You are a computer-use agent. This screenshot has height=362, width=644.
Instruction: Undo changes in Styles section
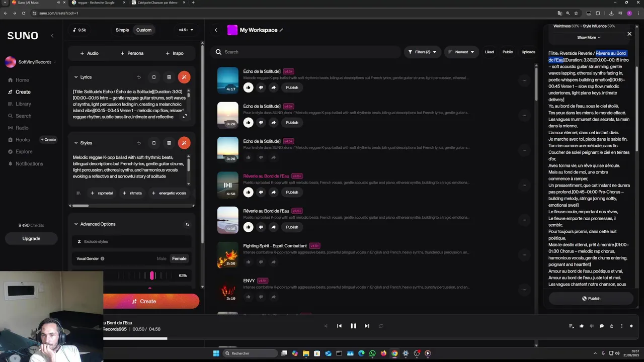click(x=139, y=143)
